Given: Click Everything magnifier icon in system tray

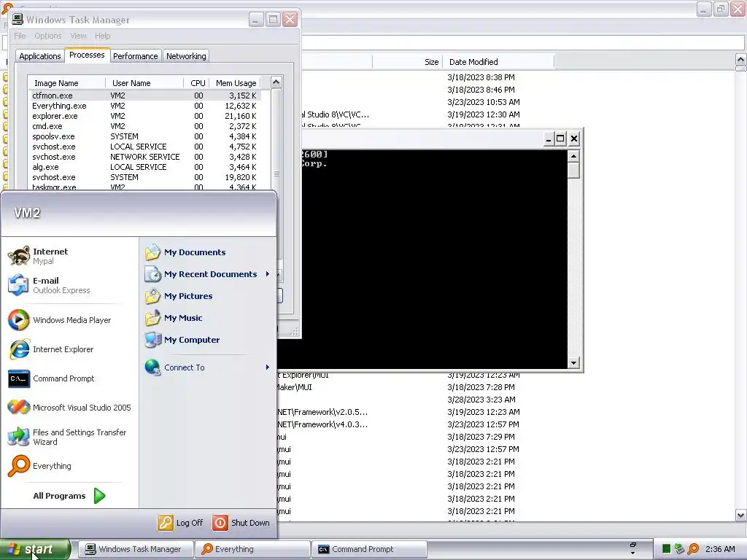Looking at the screenshot, I should click(693, 549).
